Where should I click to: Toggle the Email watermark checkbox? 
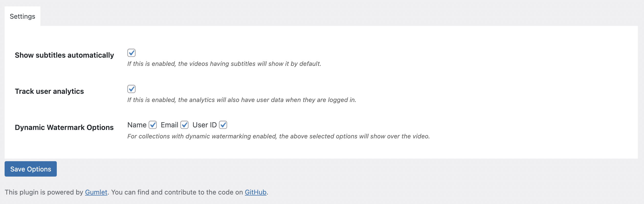(184, 125)
